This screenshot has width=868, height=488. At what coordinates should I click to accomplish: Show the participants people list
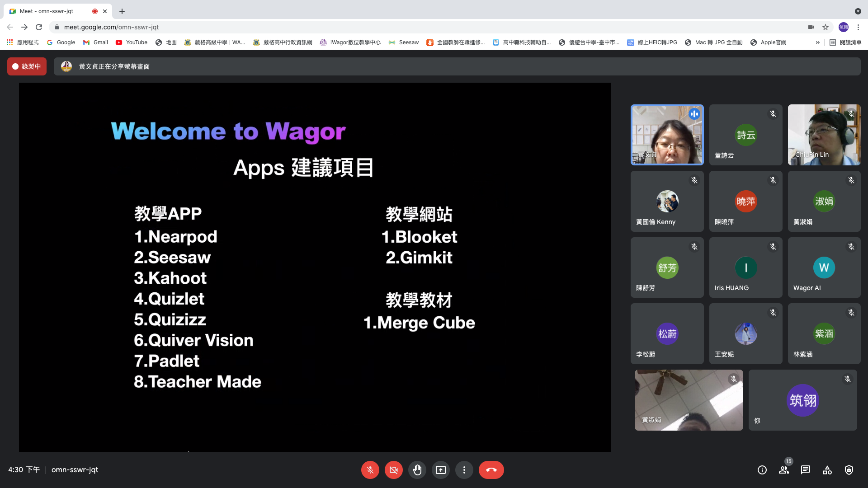click(784, 470)
